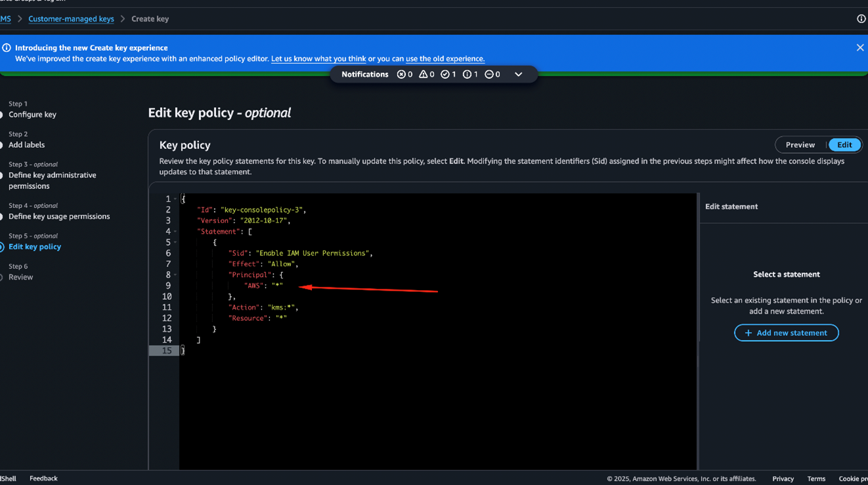The image size is (868, 485).
Task: Click the info icon in the blue banner
Action: pos(7,48)
